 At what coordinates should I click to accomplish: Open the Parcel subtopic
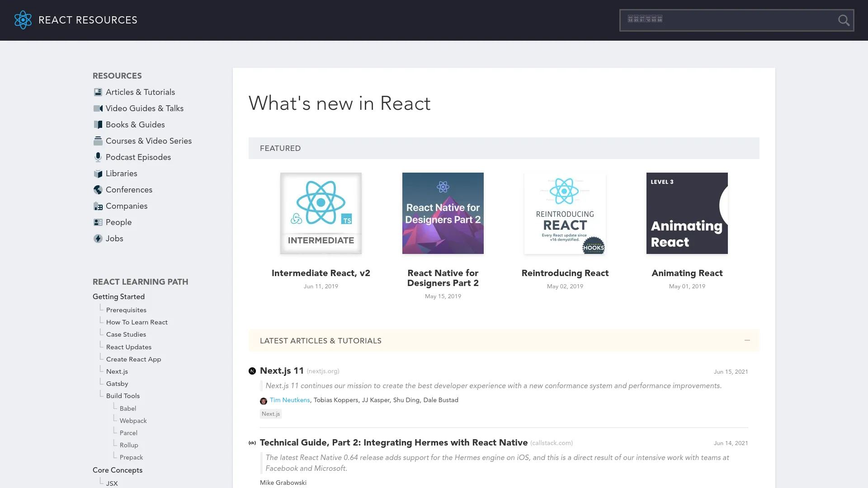[x=128, y=433]
